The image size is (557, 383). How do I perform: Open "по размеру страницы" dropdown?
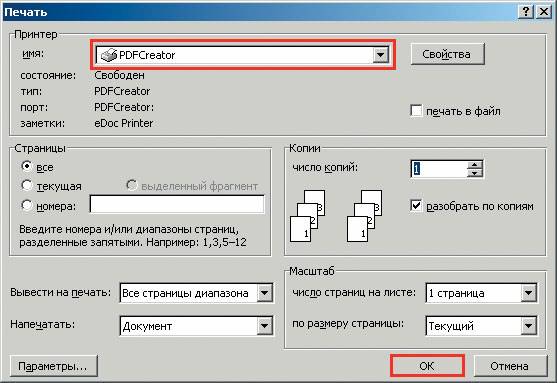(529, 326)
